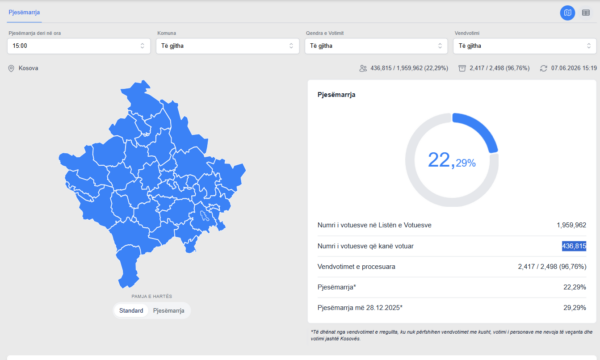
Task: Click the 22,29% turnout donut chart
Action: (x=452, y=160)
